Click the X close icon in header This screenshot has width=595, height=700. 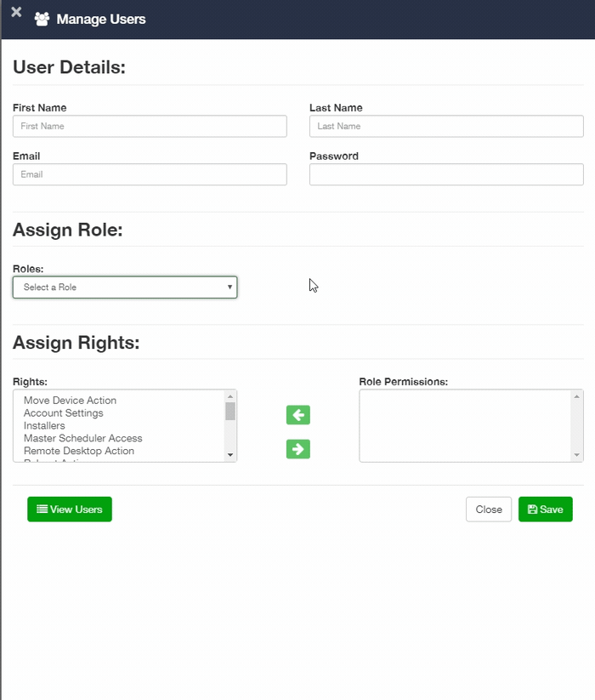(16, 13)
